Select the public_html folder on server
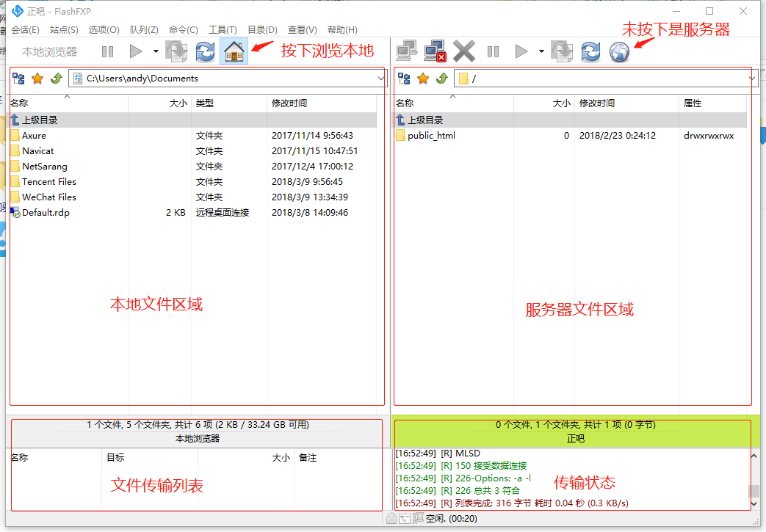 tap(431, 136)
